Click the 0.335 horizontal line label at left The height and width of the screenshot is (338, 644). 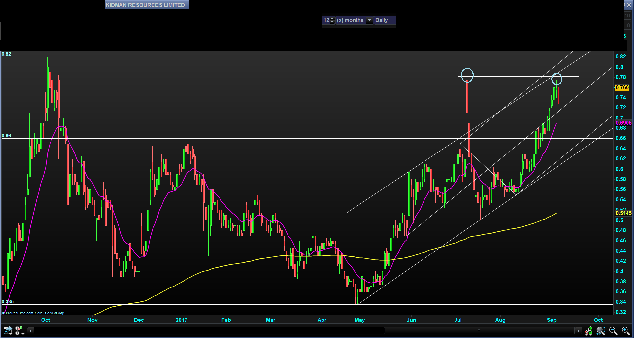(8, 302)
